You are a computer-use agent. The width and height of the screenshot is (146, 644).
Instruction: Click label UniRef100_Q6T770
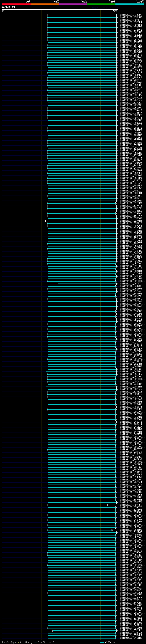point(131,284)
